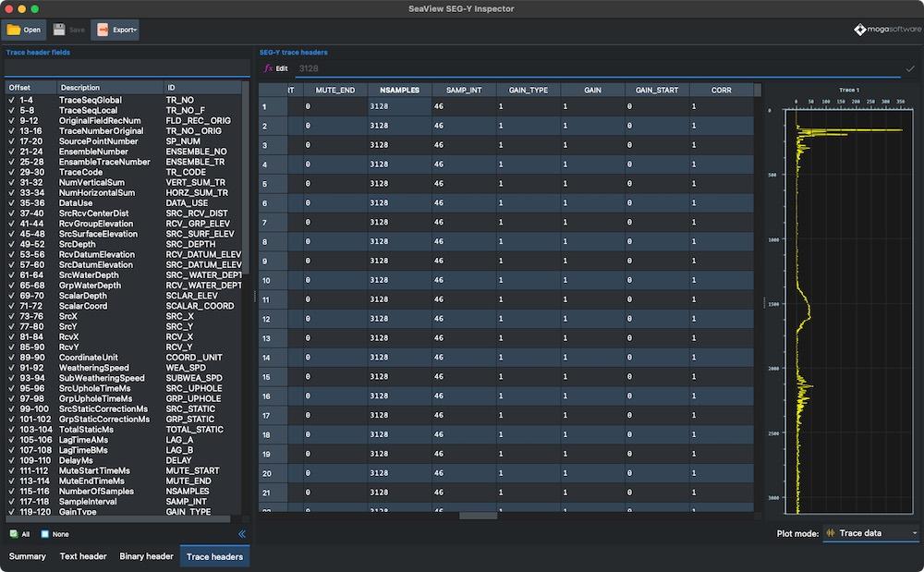Switch to Summary tab

pos(27,556)
